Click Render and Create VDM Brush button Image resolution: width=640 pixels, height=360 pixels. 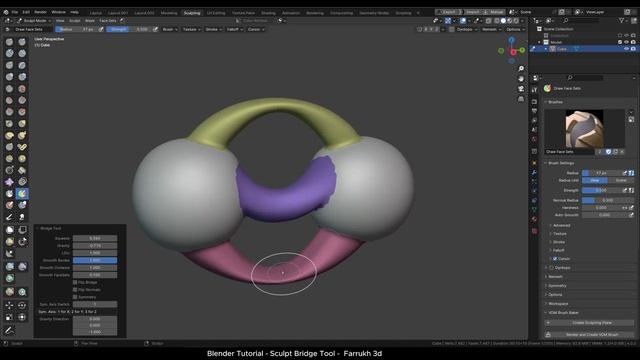click(x=589, y=335)
